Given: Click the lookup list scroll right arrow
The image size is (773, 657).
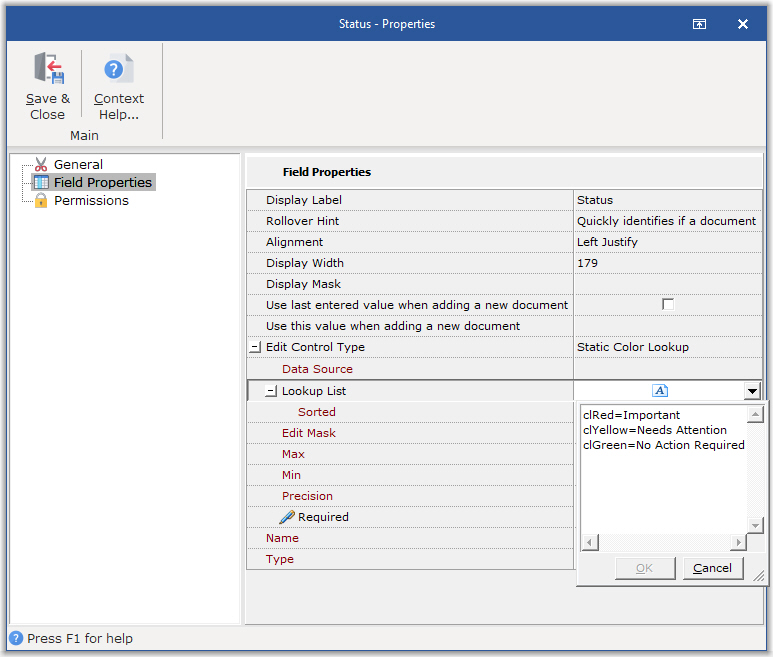Looking at the screenshot, I should (x=738, y=543).
